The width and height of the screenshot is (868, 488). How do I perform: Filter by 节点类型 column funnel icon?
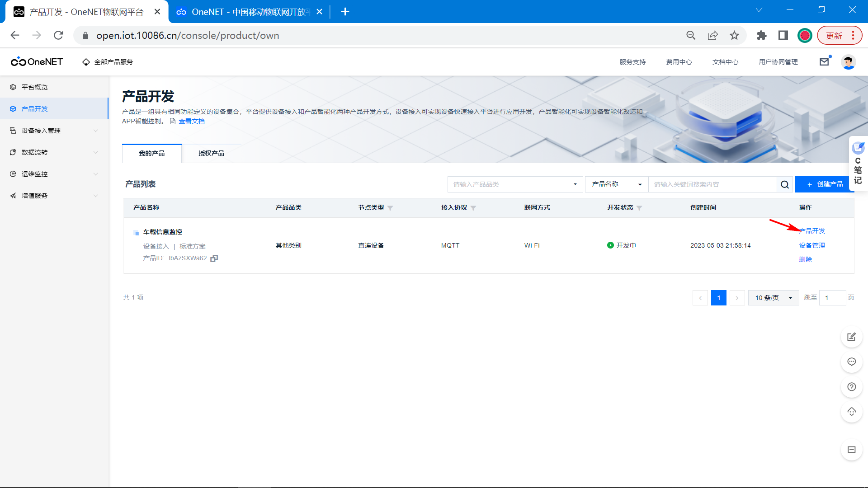[390, 208]
